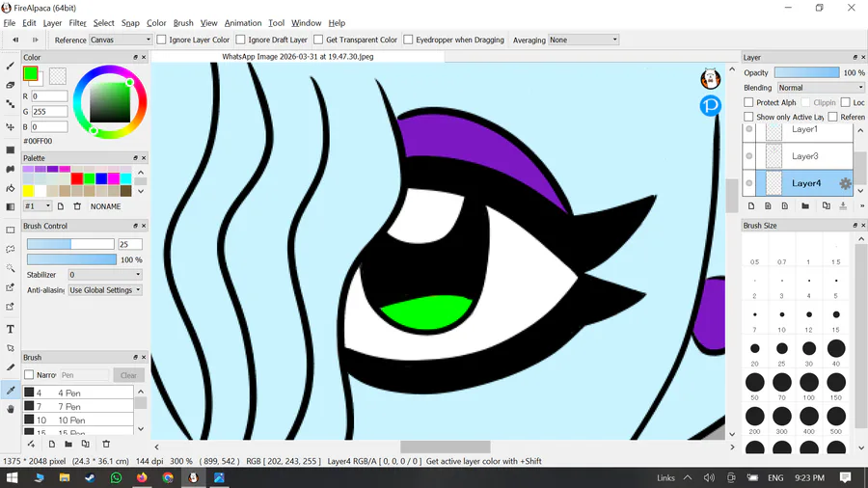Viewport: 868px width, 488px height.
Task: Open the Reference Canvas dropdown
Action: pos(121,40)
